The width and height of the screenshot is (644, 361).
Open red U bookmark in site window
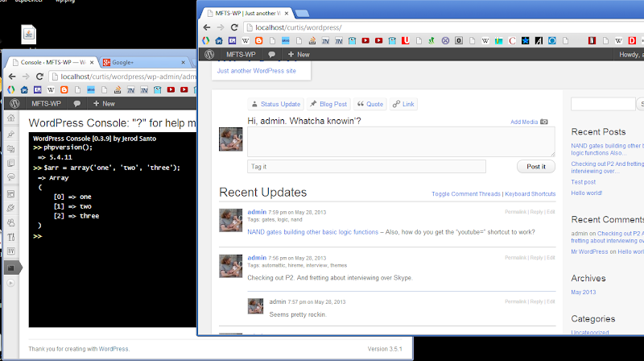click(x=406, y=41)
